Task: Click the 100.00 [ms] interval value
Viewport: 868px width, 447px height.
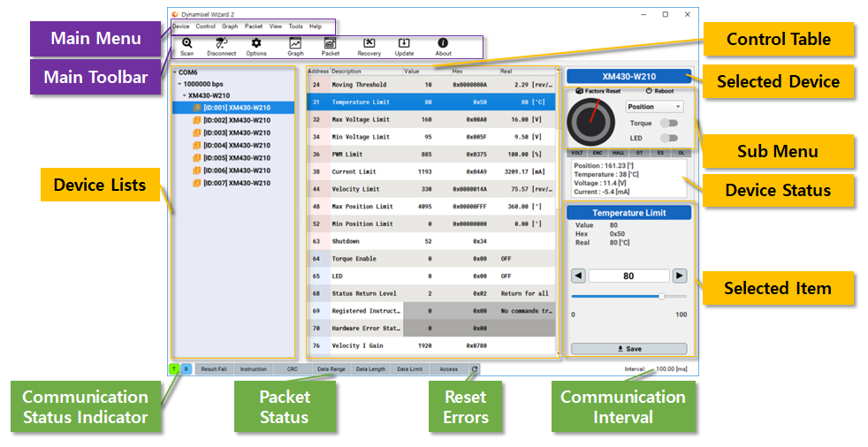Action: 672,369
